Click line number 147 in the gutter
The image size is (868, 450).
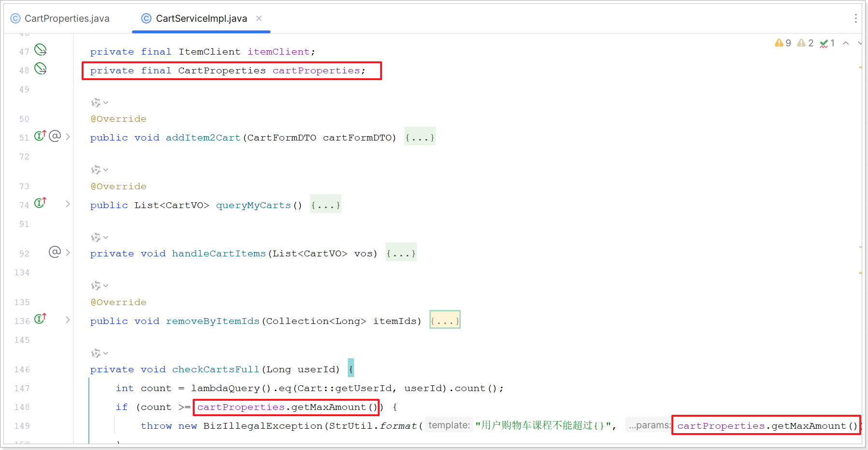(22, 388)
